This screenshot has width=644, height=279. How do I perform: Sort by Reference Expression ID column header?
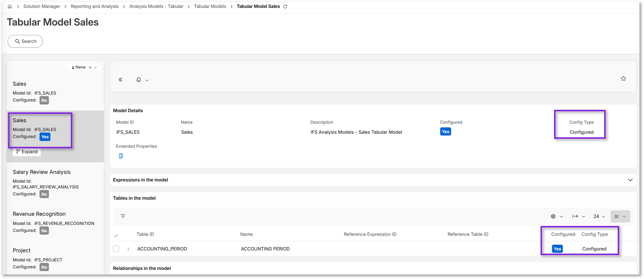[370, 234]
